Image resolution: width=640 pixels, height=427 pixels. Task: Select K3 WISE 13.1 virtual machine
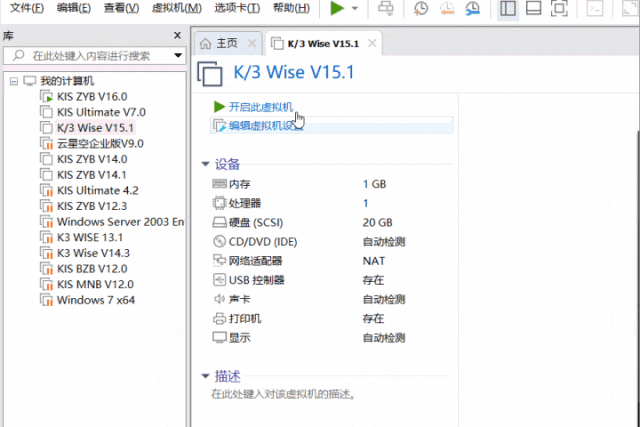coord(90,238)
